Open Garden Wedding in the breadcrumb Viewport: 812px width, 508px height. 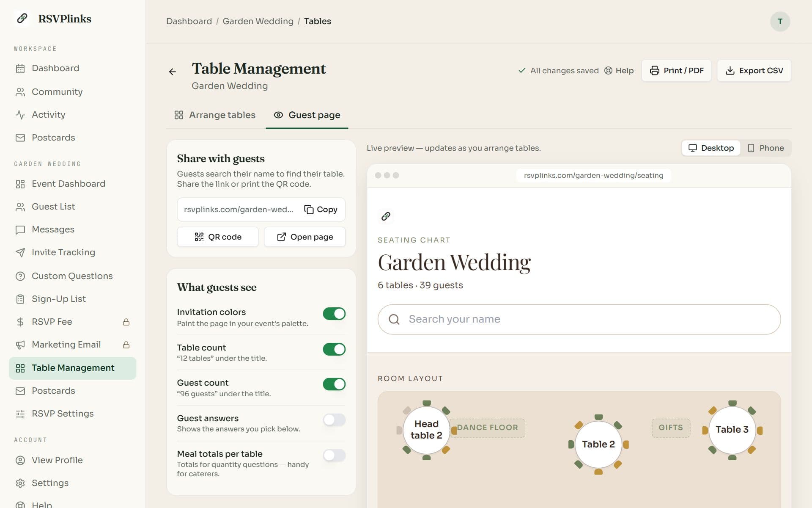[258, 21]
